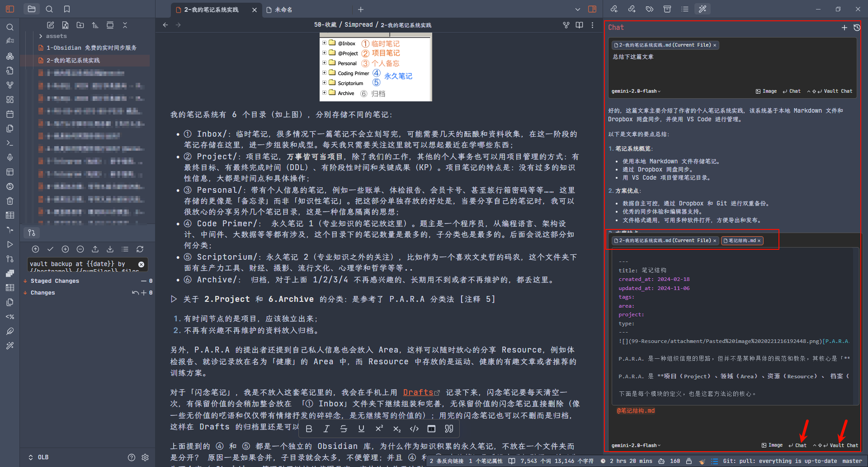The width and height of the screenshot is (868, 467).
Task: Create a new note in file explorer
Action: [51, 25]
